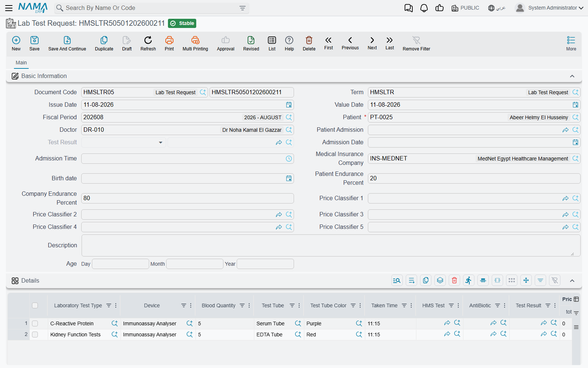Click the red delete row icon in Details
The height and width of the screenshot is (368, 588).
point(454,280)
